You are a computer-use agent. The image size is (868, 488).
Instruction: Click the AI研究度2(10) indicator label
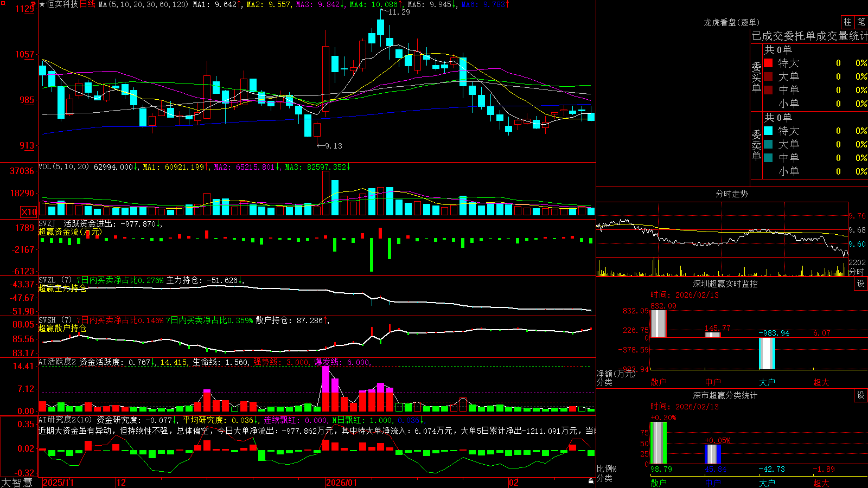(x=66, y=420)
